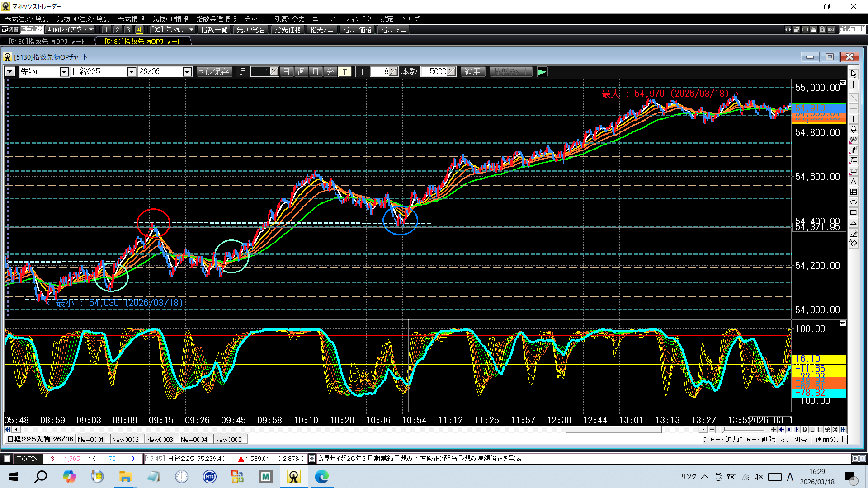Screen dimensions: 868x488
Task: Open the 日経225 index dropdown
Action: [x=131, y=72]
